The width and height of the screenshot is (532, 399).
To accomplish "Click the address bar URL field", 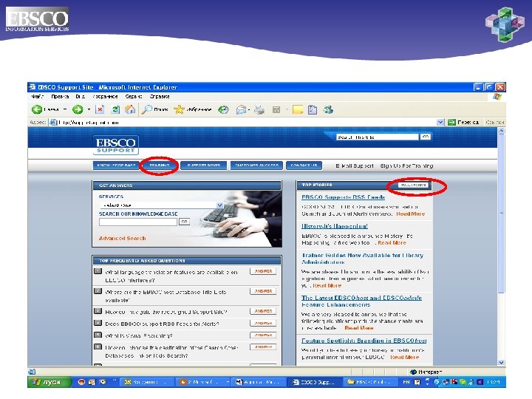I will [247, 122].
